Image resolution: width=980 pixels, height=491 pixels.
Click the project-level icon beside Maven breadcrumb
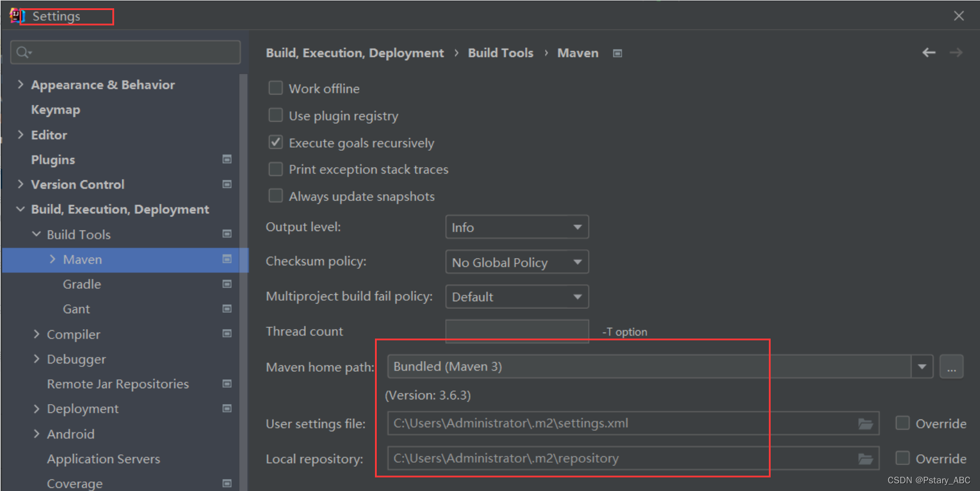[x=617, y=53]
